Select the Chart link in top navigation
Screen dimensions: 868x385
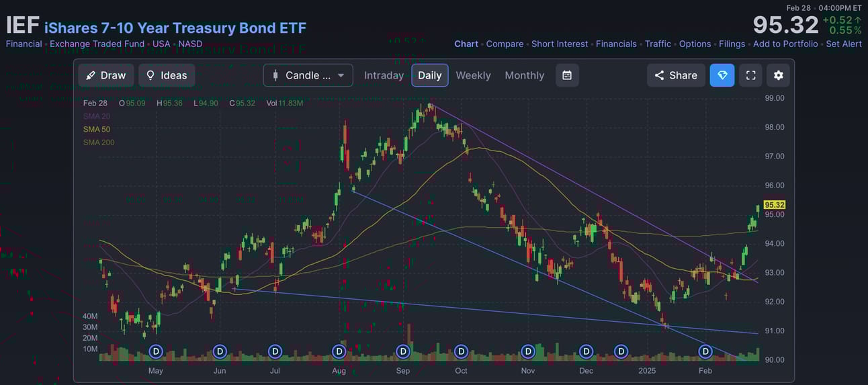pos(466,44)
